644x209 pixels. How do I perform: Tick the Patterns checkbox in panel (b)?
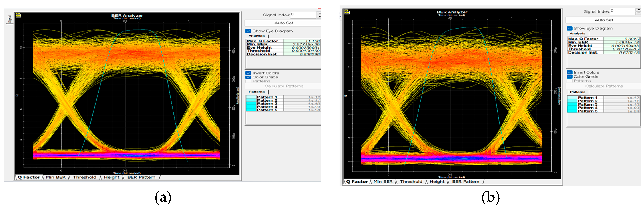[569, 81]
